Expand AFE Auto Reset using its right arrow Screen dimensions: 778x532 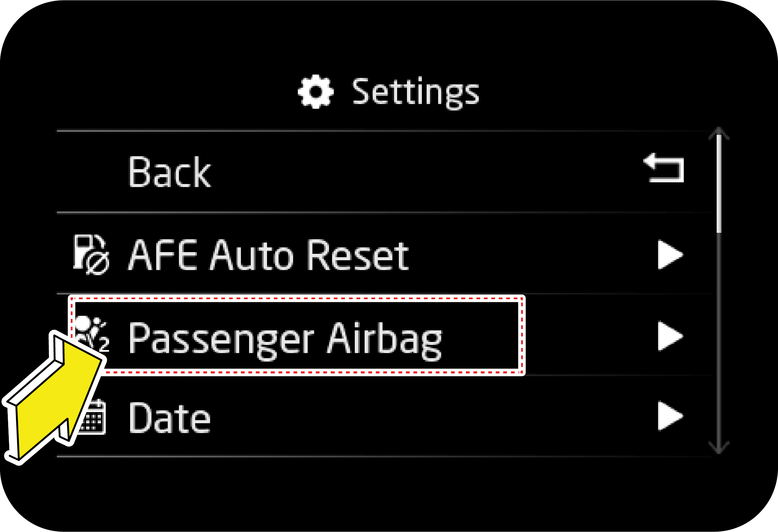pos(670,255)
